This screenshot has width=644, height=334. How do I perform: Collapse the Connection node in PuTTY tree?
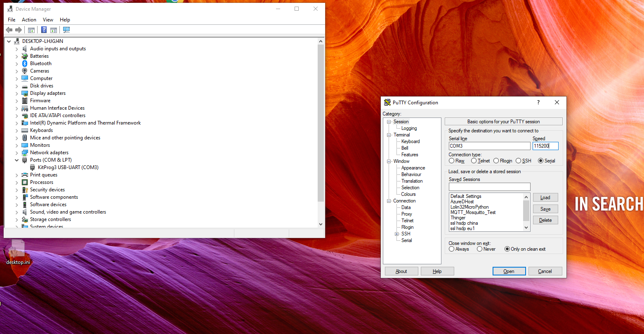point(389,201)
